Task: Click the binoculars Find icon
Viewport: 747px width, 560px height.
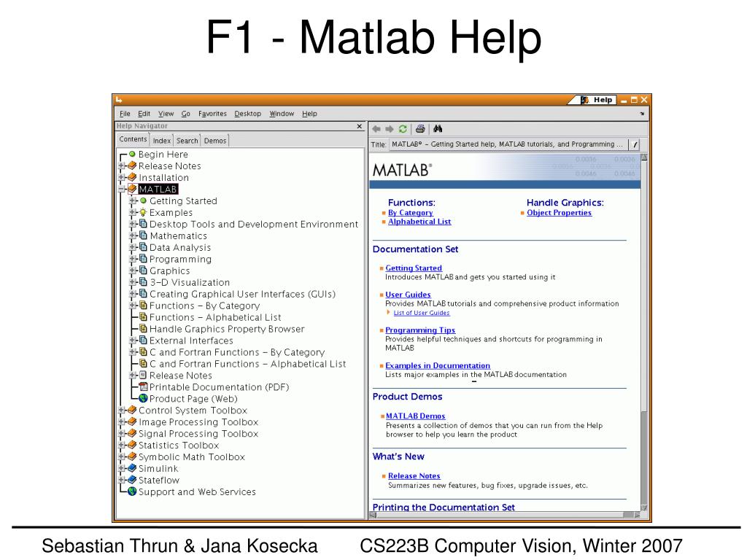Action: [438, 128]
